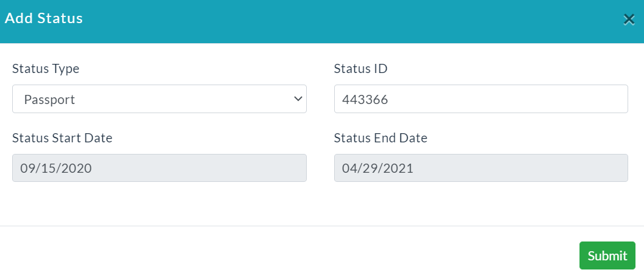The image size is (644, 278).
Task: Open the Status Start Date field
Action: pos(159,168)
